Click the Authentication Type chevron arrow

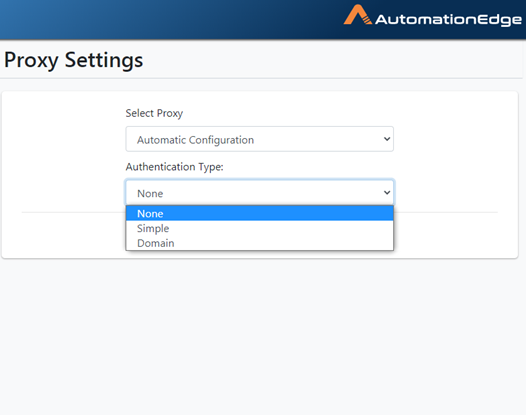(387, 193)
